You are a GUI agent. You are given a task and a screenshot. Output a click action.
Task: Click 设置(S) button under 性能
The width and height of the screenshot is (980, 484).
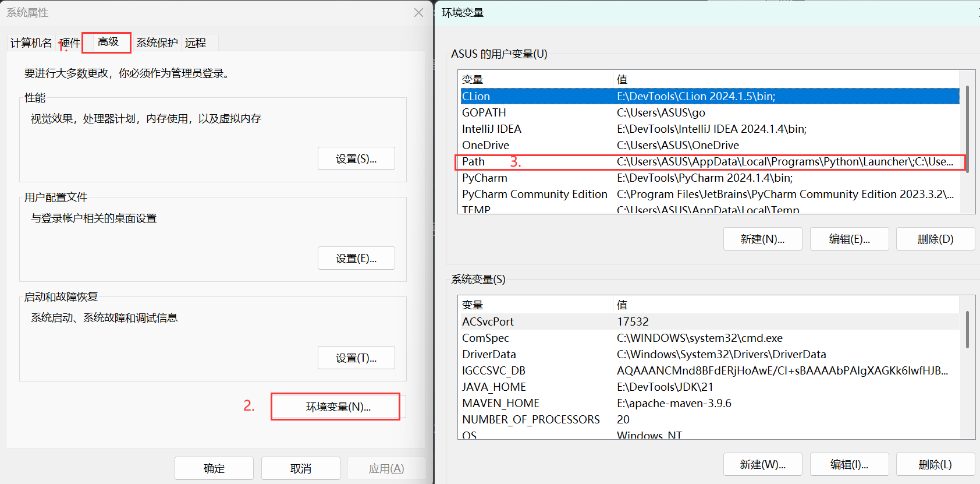coord(356,158)
